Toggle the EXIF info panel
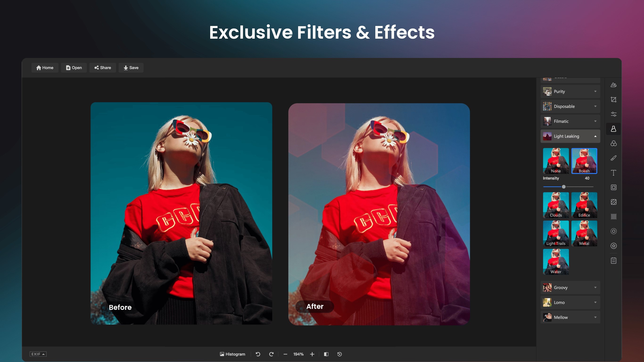The height and width of the screenshot is (362, 644). [38, 354]
